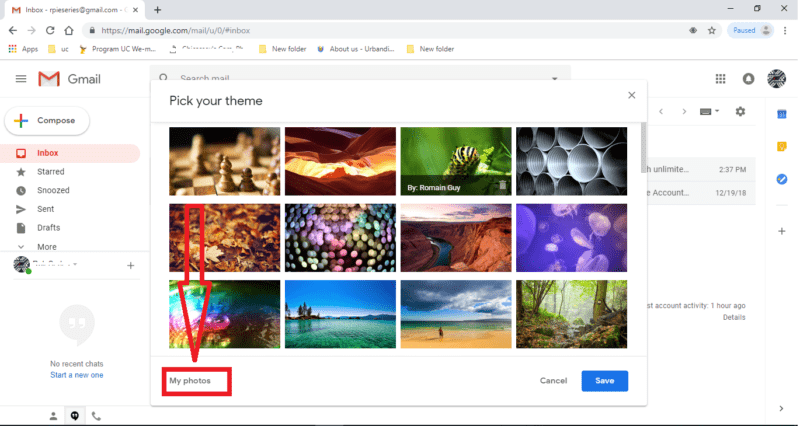This screenshot has width=800, height=426.
Task: Select the purple jellyfish theme
Action: [x=571, y=238]
